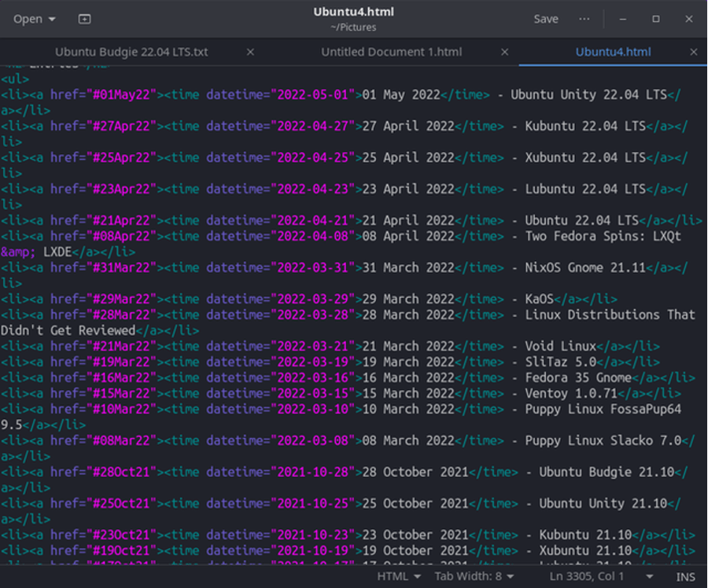Image resolution: width=708 pixels, height=588 pixels.
Task: Expand the dropdown arrow beside line/column indicator
Action: tap(649, 576)
